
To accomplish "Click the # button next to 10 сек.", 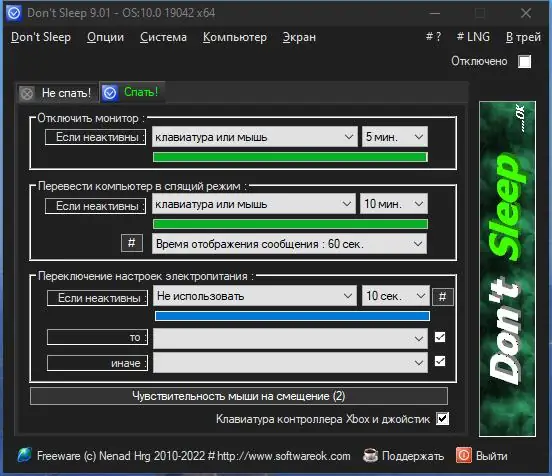I will (x=443, y=297).
